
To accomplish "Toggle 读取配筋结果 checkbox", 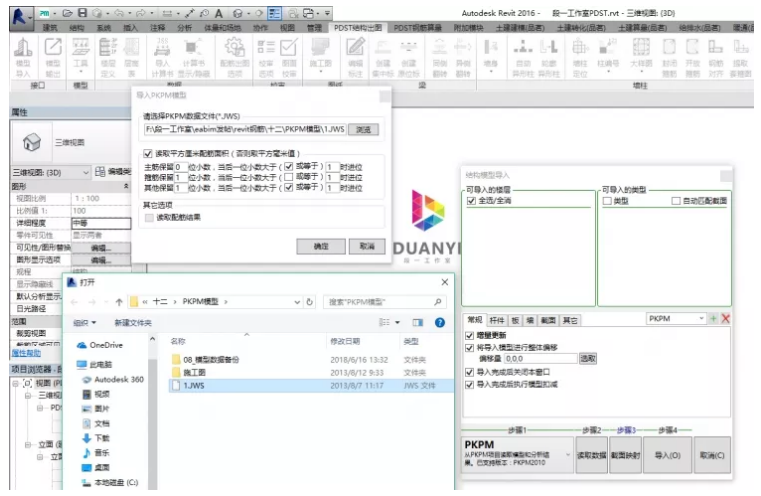I will pyautogui.click(x=149, y=217).
